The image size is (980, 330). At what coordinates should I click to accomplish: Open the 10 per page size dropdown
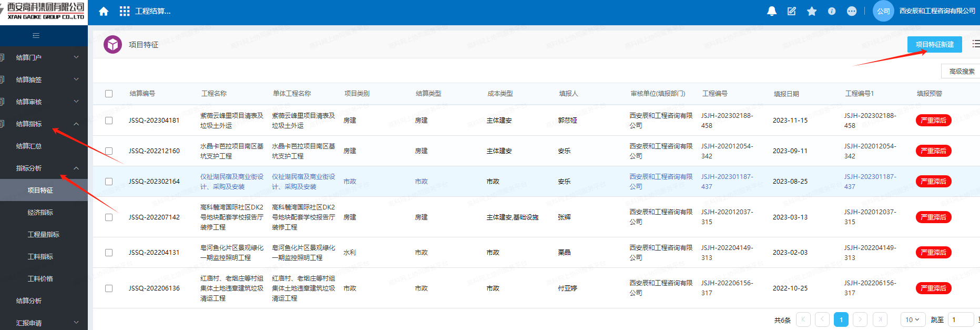click(x=912, y=319)
